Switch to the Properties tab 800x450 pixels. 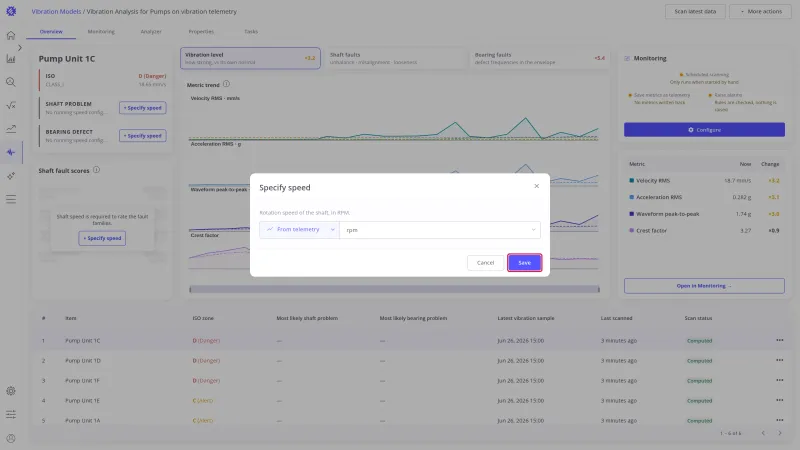[x=201, y=32]
